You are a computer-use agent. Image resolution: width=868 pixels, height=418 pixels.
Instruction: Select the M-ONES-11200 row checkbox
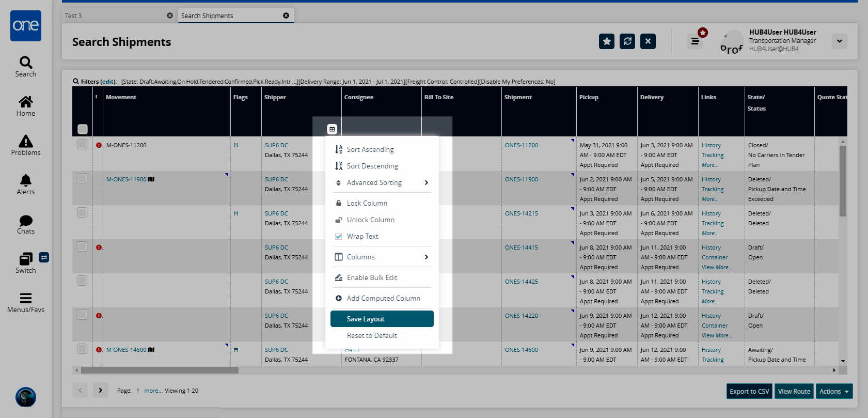pyautogui.click(x=82, y=144)
